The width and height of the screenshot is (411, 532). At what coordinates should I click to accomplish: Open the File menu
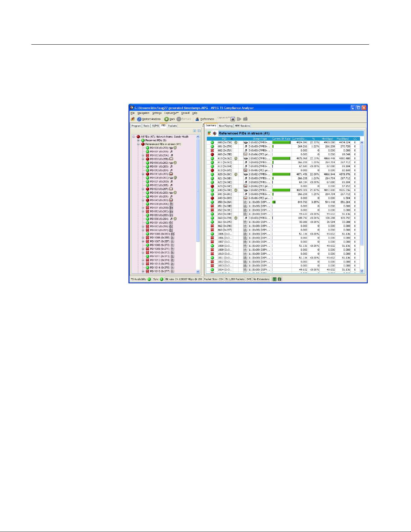point(133,113)
